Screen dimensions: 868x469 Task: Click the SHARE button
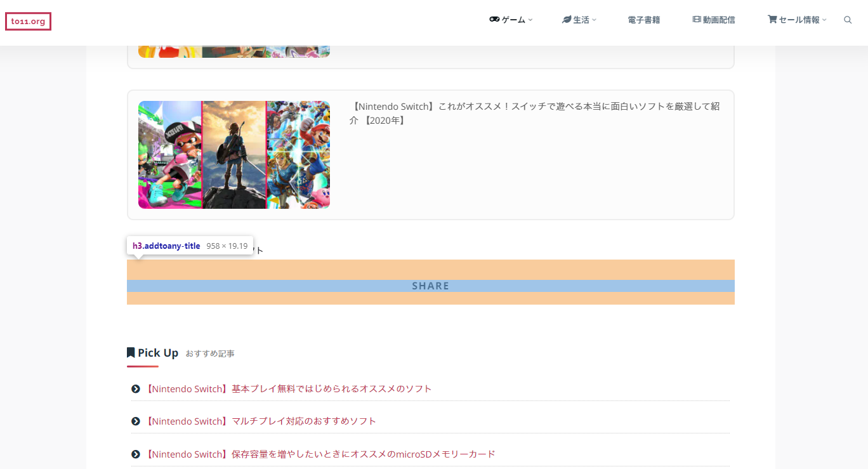click(x=430, y=286)
